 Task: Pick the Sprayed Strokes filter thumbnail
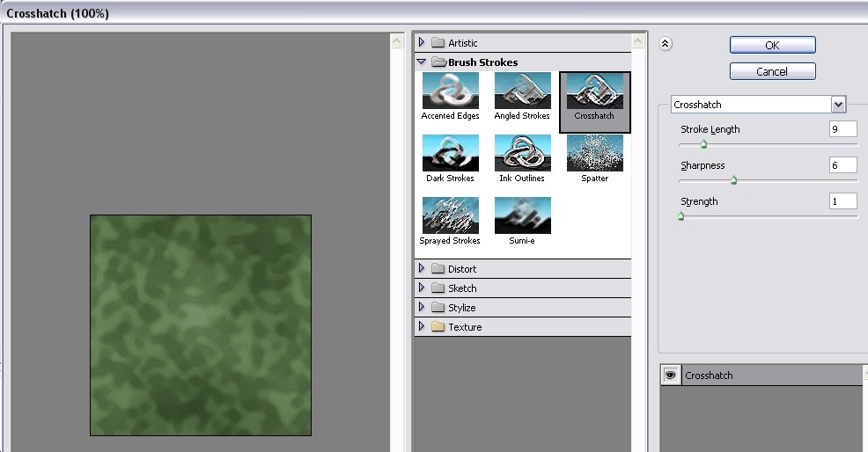[450, 215]
